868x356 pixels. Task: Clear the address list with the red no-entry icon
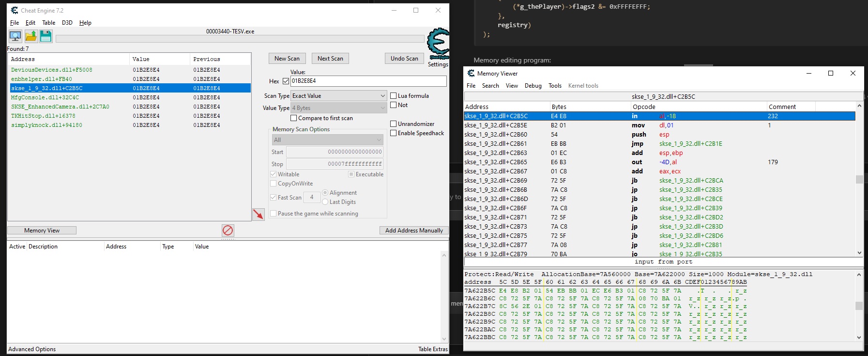228,230
